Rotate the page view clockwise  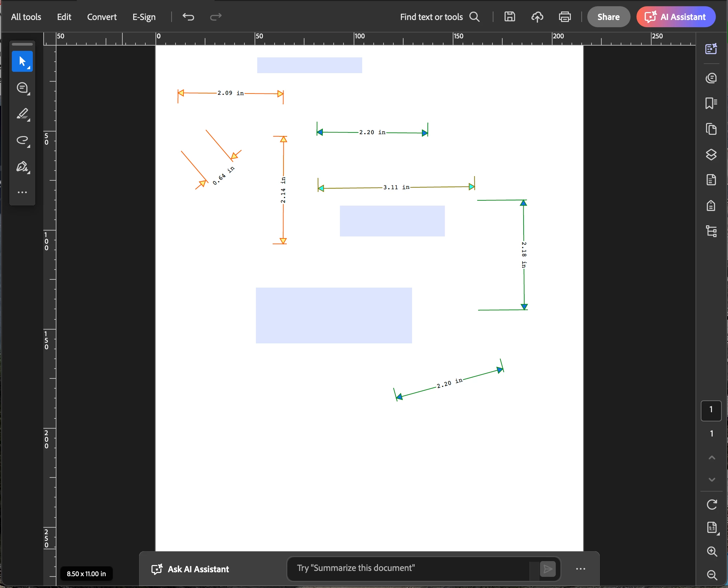click(x=711, y=504)
